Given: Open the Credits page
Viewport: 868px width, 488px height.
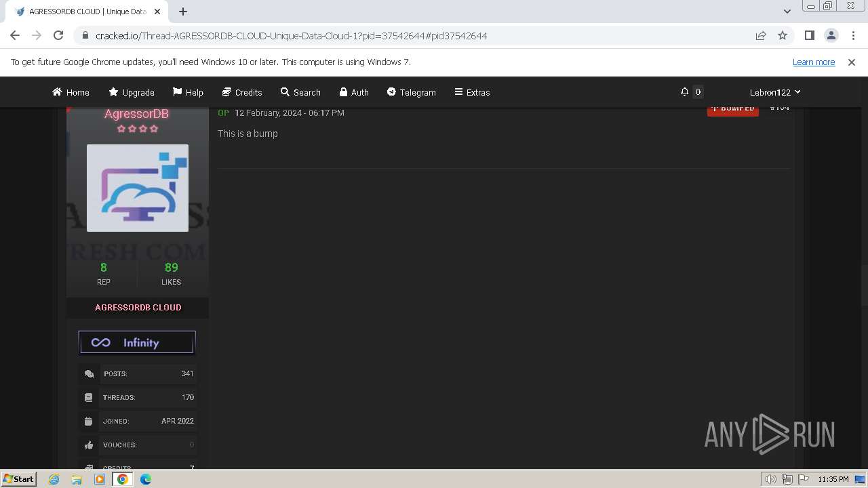Looking at the screenshot, I should pyautogui.click(x=242, y=92).
